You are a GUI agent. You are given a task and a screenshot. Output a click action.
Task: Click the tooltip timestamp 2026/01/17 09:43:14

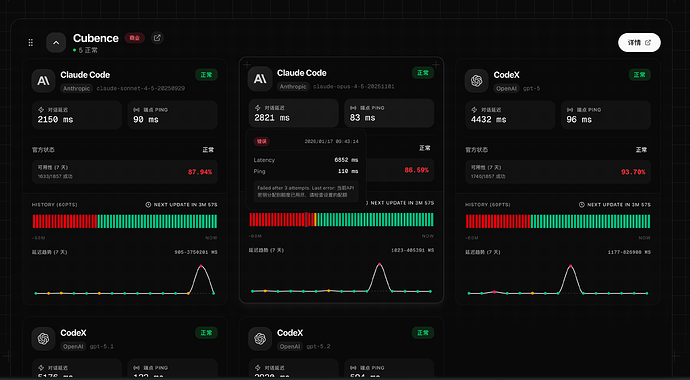pos(331,142)
